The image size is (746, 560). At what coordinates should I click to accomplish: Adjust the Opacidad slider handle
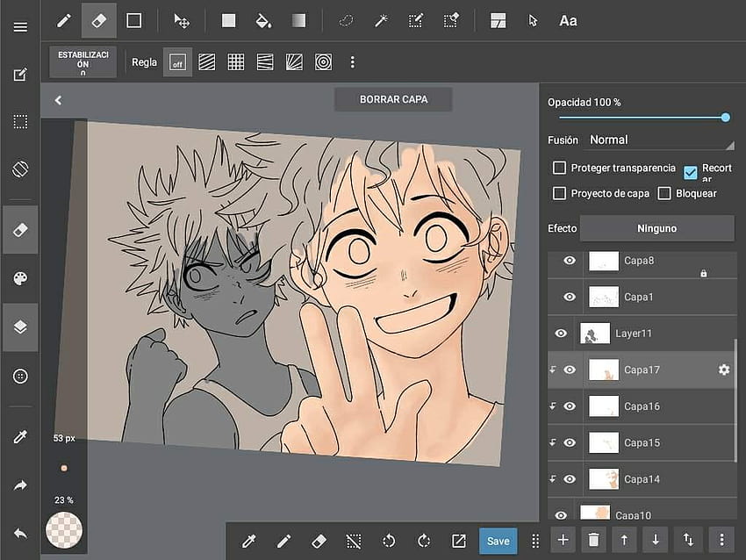[x=725, y=118]
